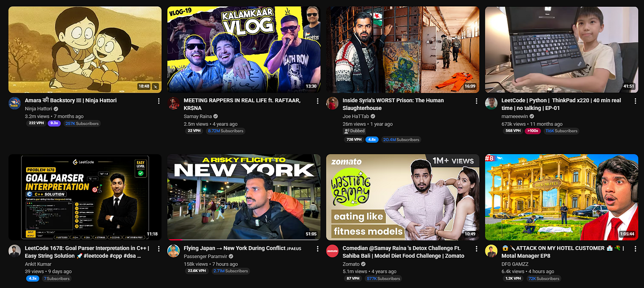Viewport: 644px width, 288px height.
Task: Open three-dot menu for ThinkPad x220 video
Action: (635, 101)
